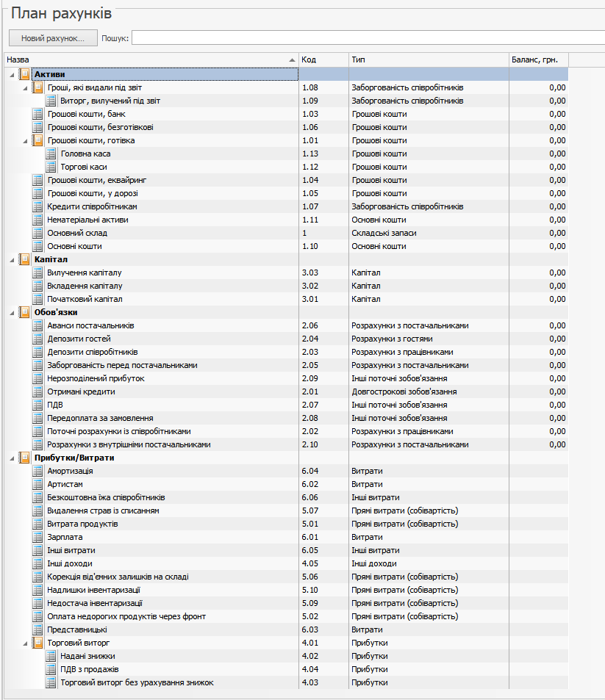This screenshot has height=700, width=605.
Task: Click the Обов'язки folder icon
Action: (x=24, y=312)
